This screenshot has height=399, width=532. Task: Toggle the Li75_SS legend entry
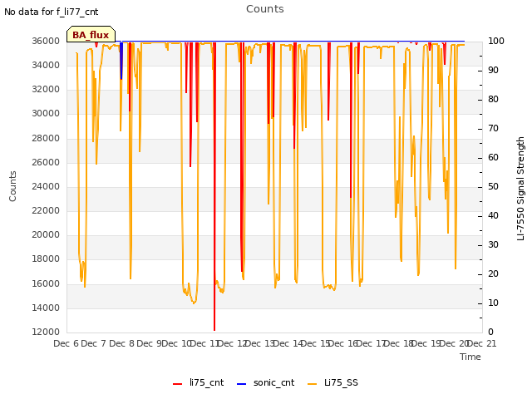pos(332,382)
